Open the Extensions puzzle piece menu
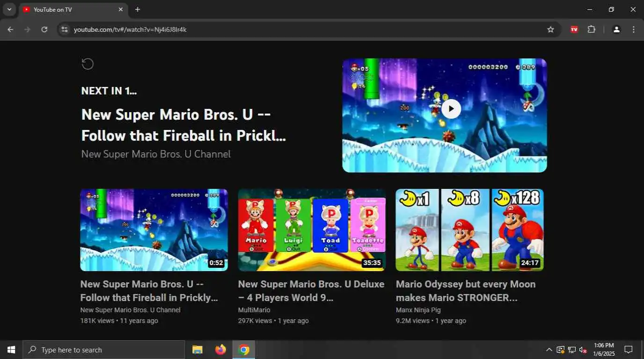644x359 pixels. (592, 29)
